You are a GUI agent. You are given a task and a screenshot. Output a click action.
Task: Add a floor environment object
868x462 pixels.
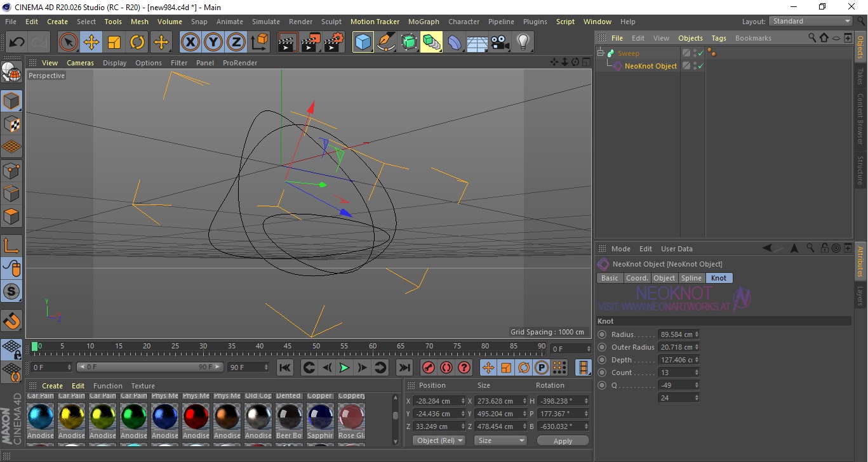coord(477,43)
